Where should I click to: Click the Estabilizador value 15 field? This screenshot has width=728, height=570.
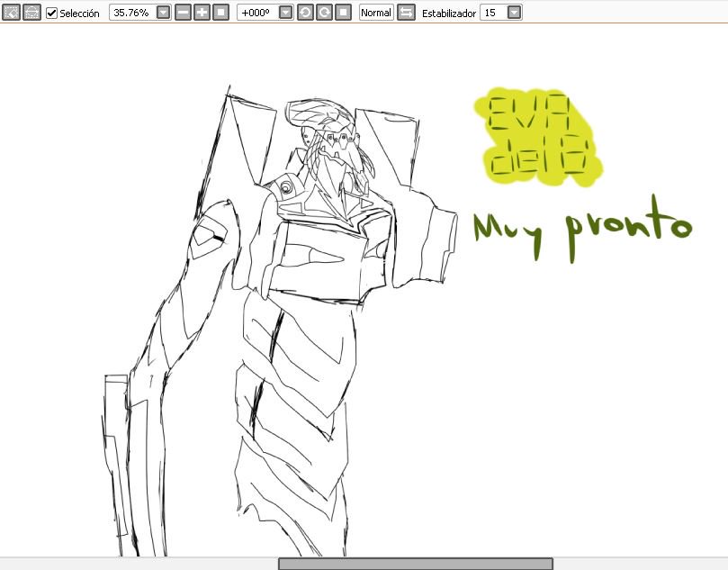(x=493, y=13)
